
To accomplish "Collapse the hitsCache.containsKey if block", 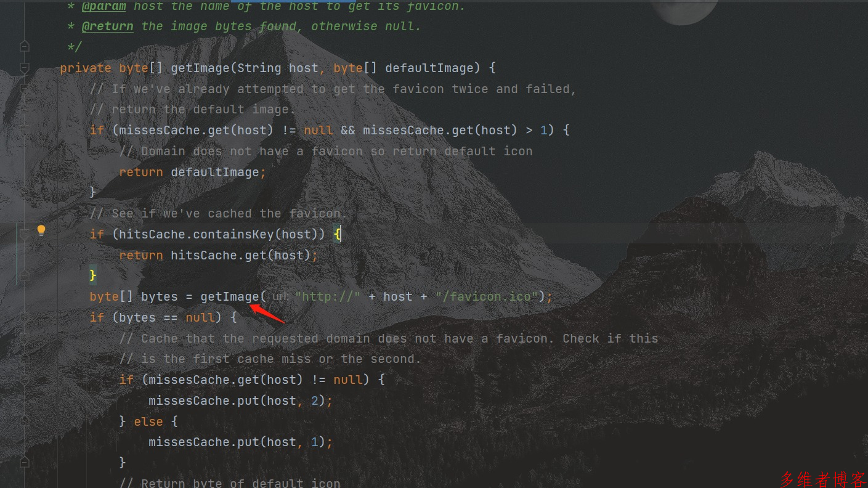I will click(x=25, y=234).
